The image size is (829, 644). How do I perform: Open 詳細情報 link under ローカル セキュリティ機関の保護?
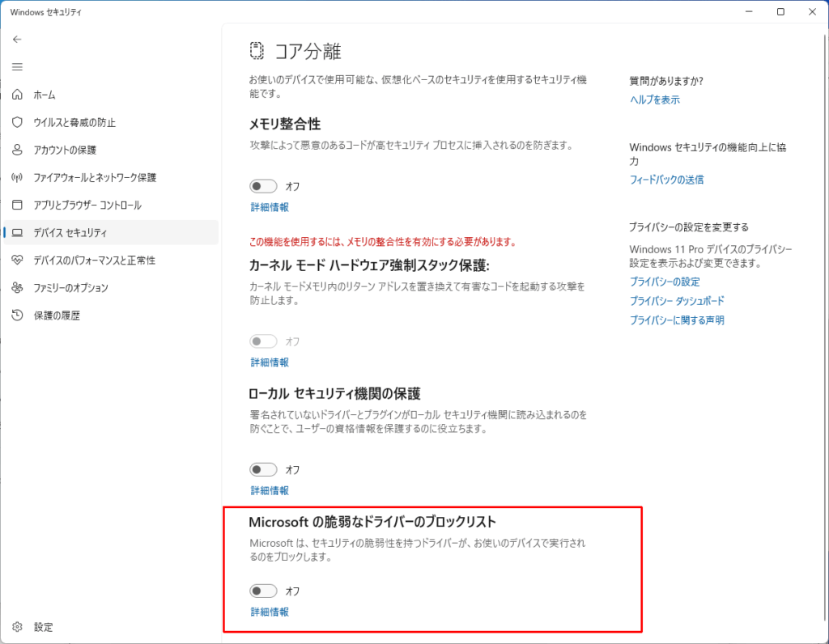coord(270,490)
